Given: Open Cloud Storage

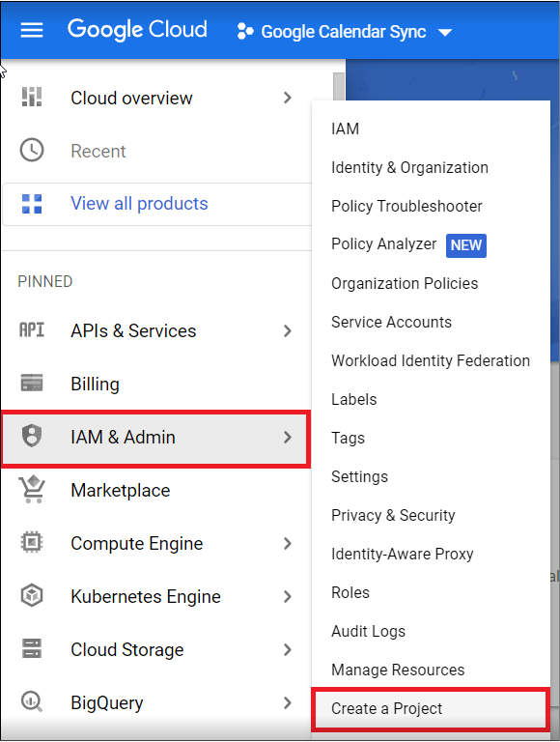Looking at the screenshot, I should [x=127, y=649].
